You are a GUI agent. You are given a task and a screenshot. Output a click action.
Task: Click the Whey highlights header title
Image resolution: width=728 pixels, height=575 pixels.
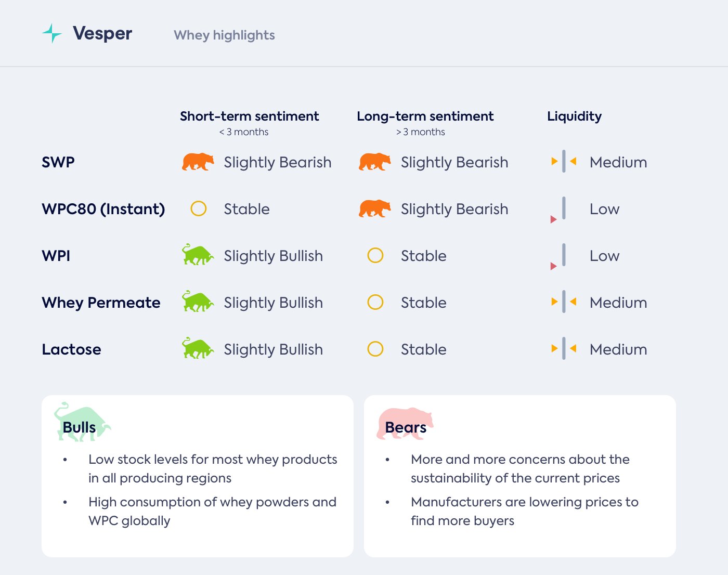tap(224, 35)
